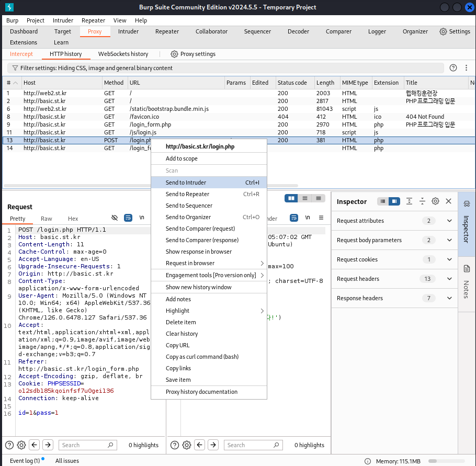Open help icon under the Response pane
The height and width of the screenshot is (466, 476).
pyautogui.click(x=175, y=445)
